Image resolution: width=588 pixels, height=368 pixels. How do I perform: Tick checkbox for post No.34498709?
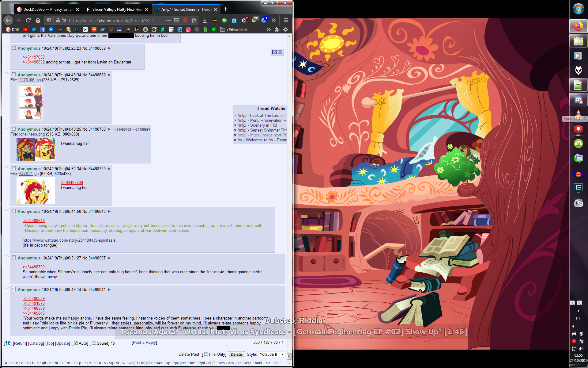[x=13, y=168]
